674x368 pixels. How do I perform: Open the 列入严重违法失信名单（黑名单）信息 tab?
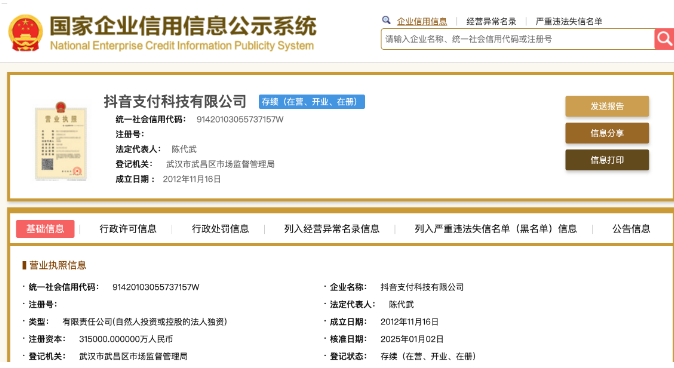496,229
